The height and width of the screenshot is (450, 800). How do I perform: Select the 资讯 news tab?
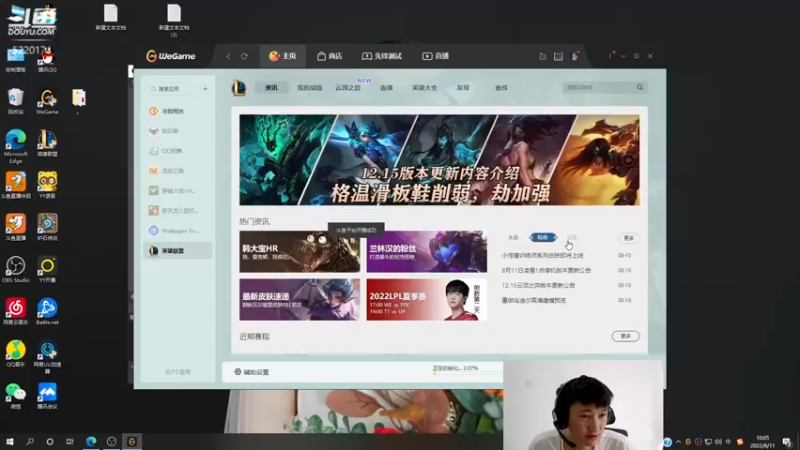pos(271,88)
